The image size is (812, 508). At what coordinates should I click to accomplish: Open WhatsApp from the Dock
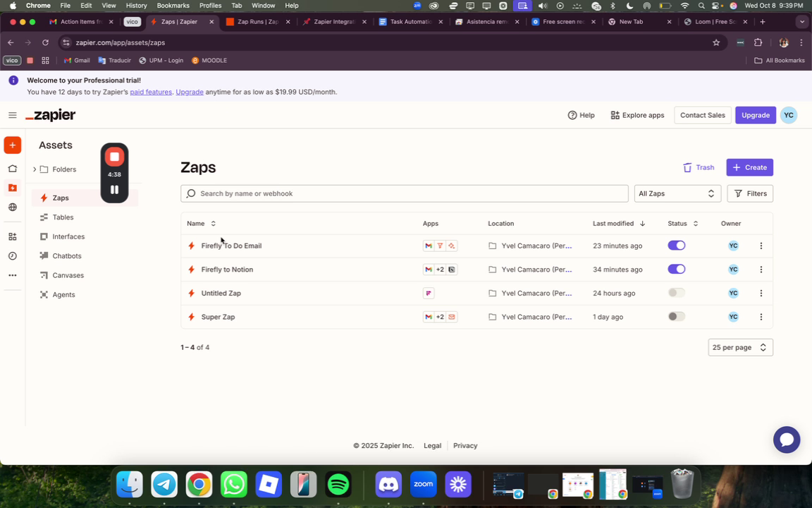pyautogui.click(x=233, y=485)
